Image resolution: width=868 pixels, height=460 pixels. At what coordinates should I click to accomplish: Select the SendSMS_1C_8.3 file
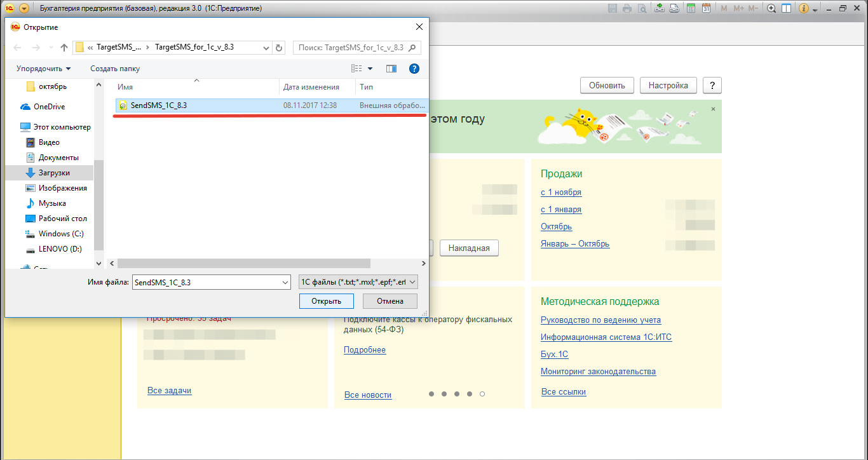coord(271,105)
